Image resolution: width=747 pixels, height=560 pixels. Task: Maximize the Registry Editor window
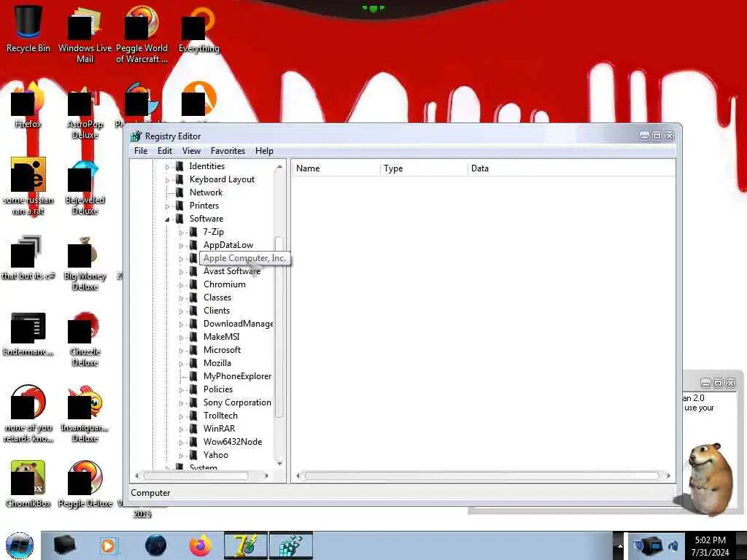[657, 136]
